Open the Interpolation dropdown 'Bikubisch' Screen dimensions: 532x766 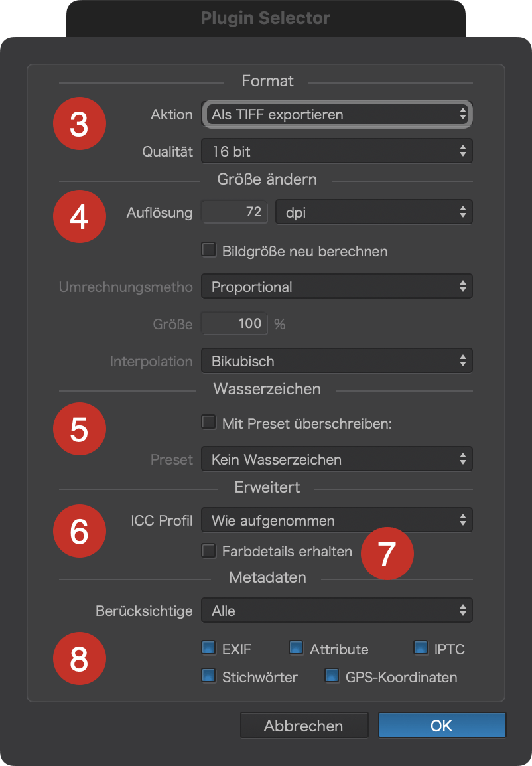(337, 361)
